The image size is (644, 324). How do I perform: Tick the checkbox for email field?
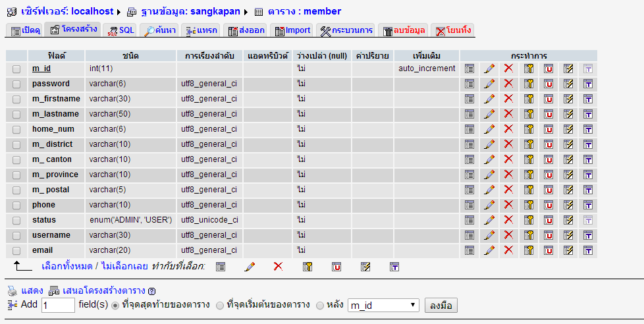(x=16, y=251)
